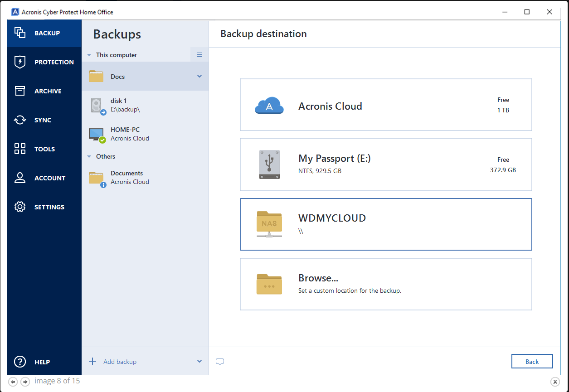This screenshot has width=569, height=392.
Task: Open the backup list hamburger menu
Action: click(x=199, y=55)
